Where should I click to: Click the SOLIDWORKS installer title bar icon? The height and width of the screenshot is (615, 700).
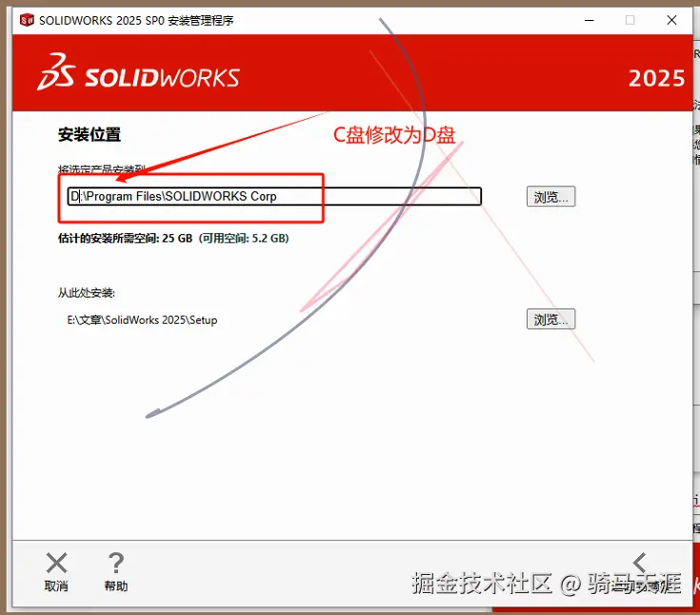[x=27, y=20]
